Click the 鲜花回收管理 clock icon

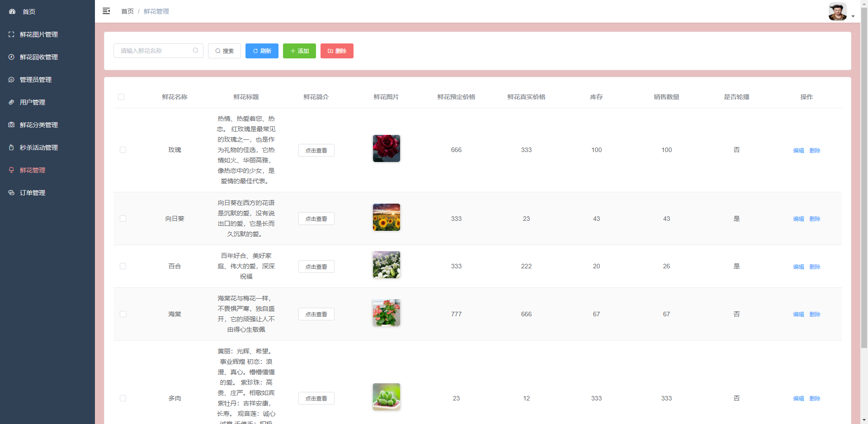[x=11, y=57]
